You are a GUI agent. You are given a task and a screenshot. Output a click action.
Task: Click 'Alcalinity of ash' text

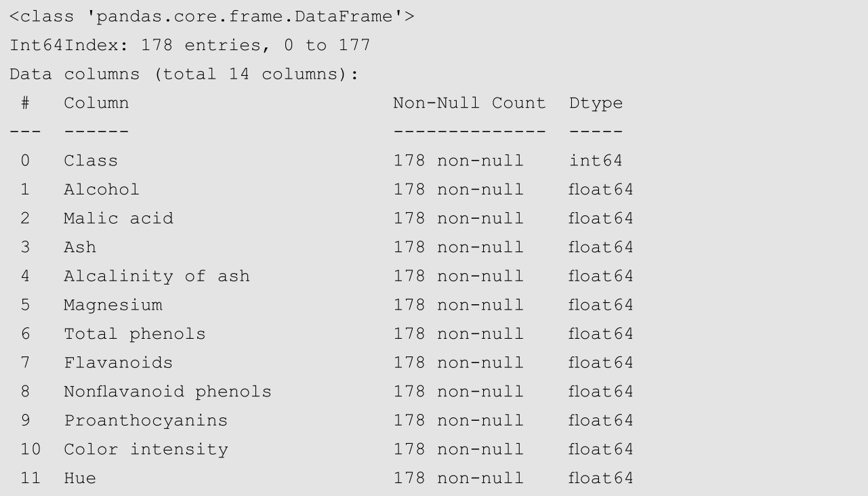(x=157, y=276)
